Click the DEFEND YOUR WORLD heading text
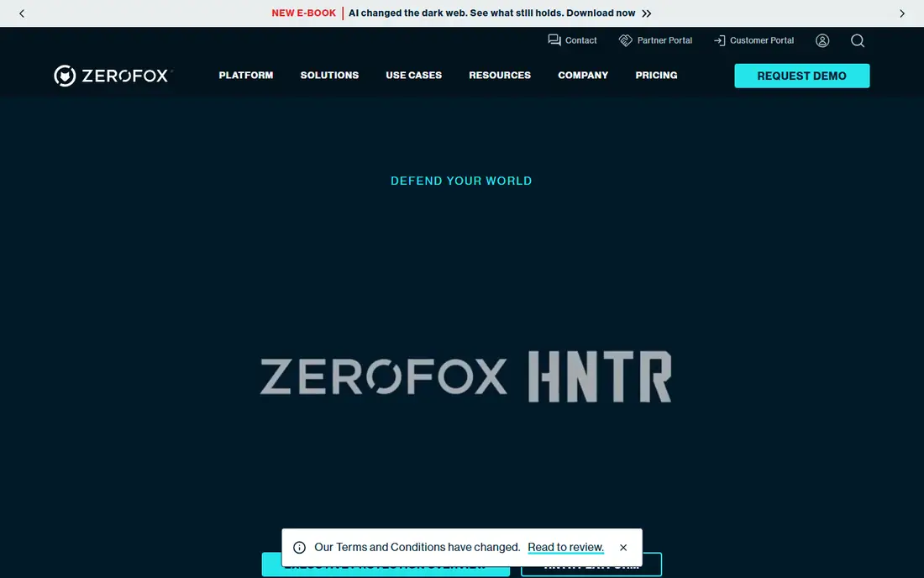924x578 pixels. [461, 181]
